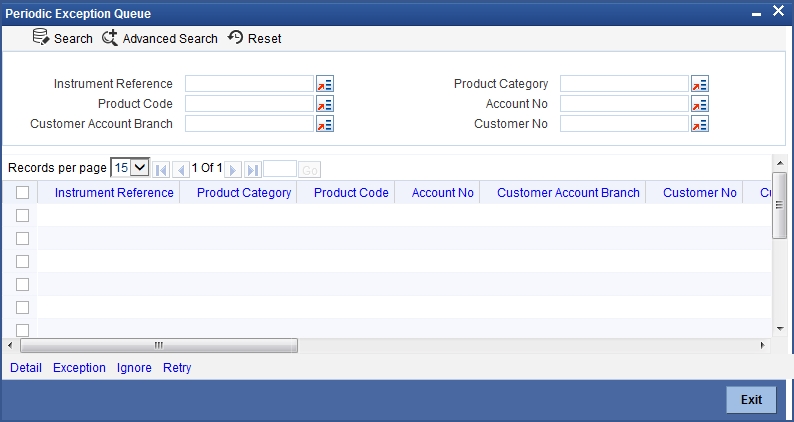The image size is (794, 422).
Task: Click the Ignore link
Action: [x=134, y=368]
